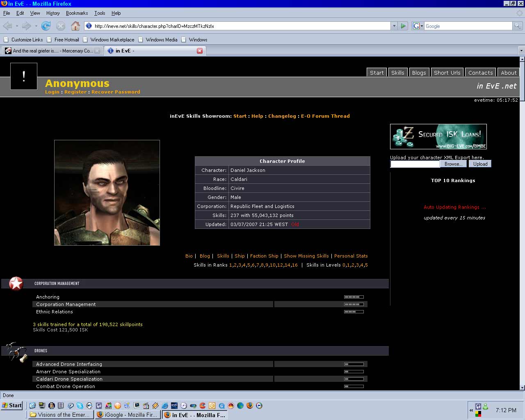525x420 pixels.
Task: Switch to the Mercenary Co browser tab
Action: click(52, 51)
